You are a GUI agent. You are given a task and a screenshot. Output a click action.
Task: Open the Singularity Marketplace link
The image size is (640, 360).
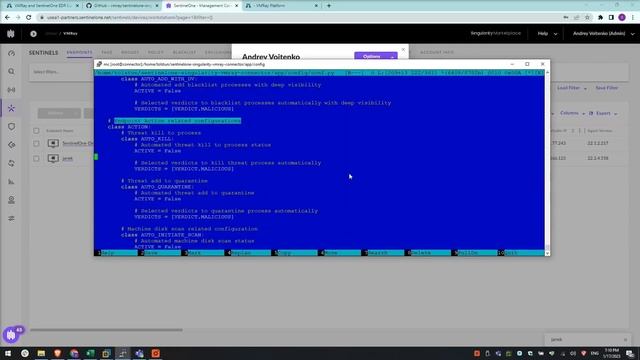coord(496,33)
